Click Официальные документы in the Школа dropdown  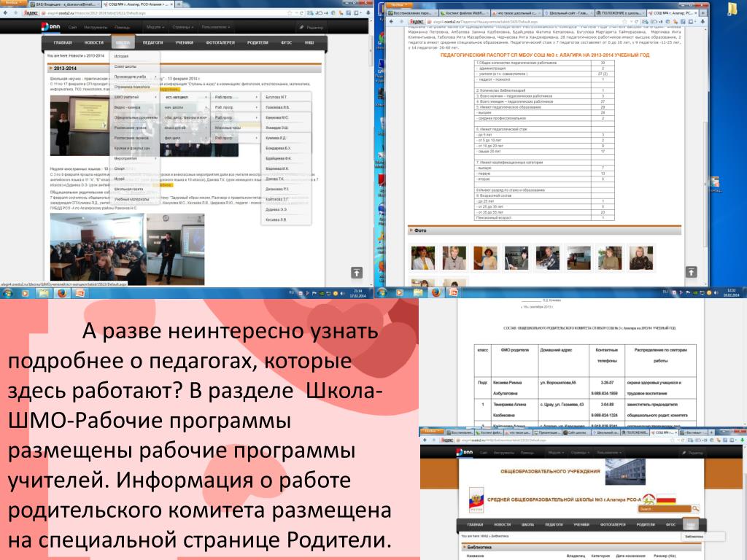(x=135, y=117)
